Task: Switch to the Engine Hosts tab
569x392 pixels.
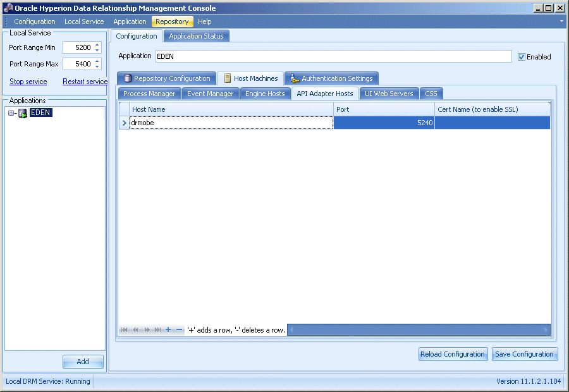Action: click(266, 94)
